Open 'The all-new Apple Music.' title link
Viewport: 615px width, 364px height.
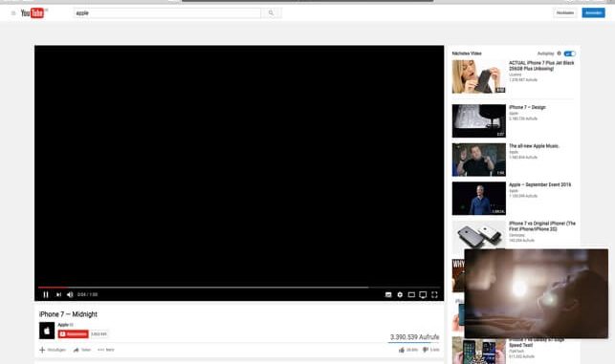point(534,146)
